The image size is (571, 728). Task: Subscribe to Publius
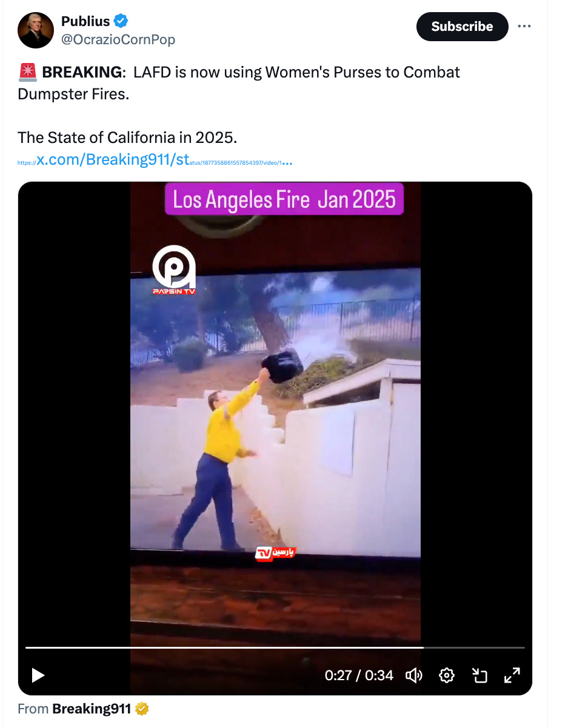pyautogui.click(x=462, y=27)
